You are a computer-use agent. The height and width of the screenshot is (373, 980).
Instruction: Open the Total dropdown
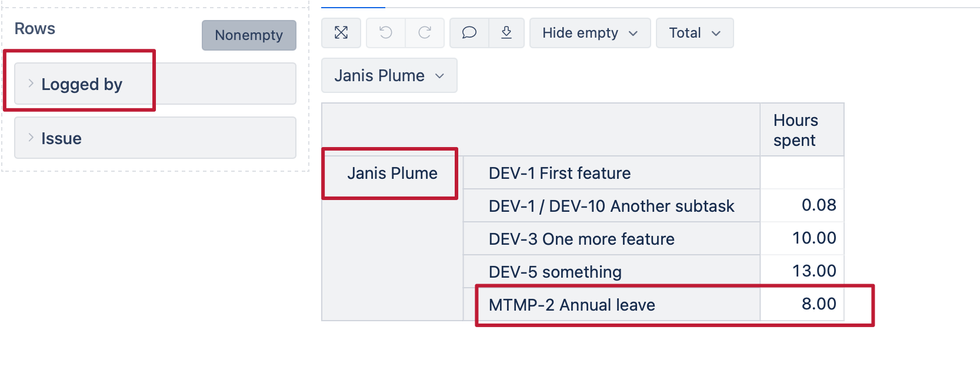tap(695, 33)
